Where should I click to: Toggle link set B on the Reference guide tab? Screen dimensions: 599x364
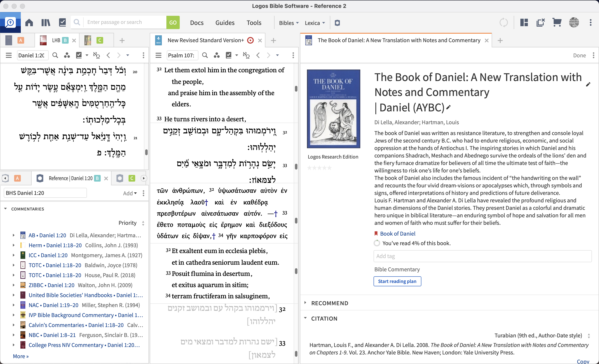(x=97, y=178)
